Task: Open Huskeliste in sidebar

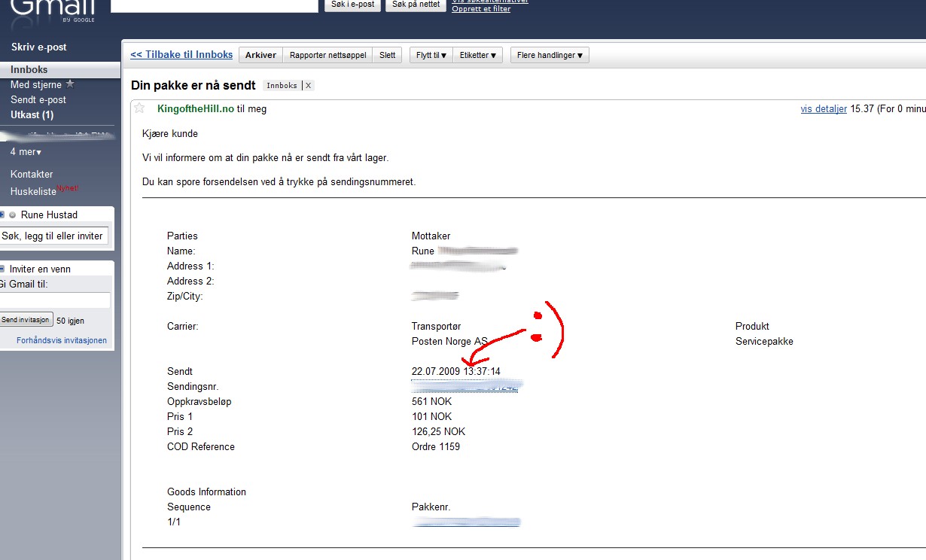Action: coord(33,191)
